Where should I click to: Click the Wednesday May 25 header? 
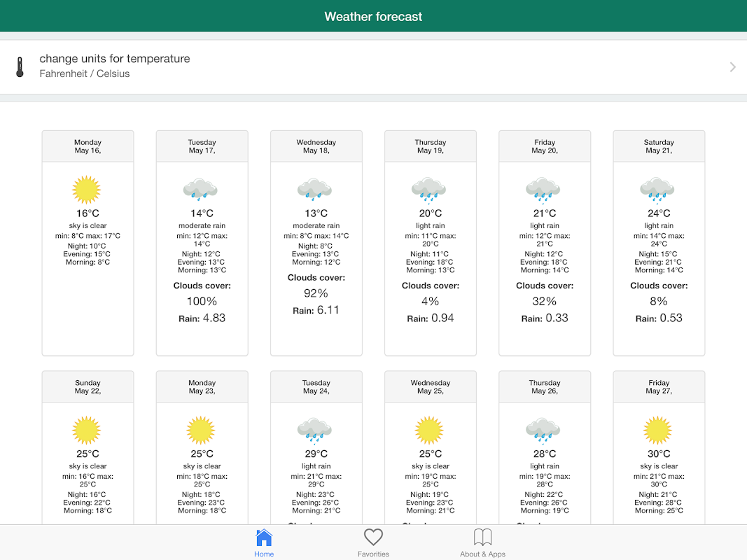point(431,386)
